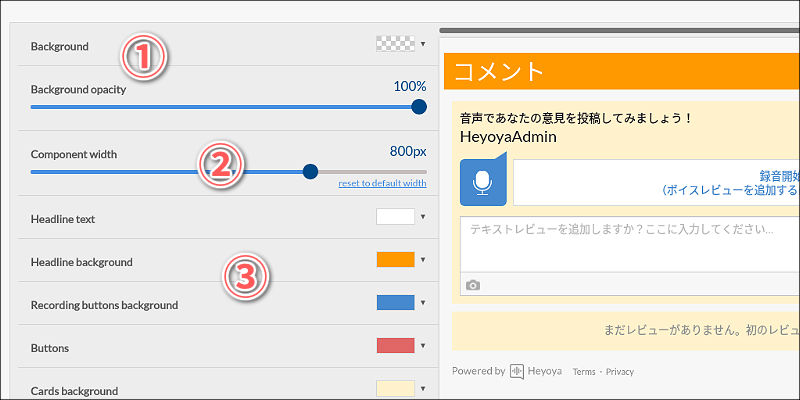Viewport: 800px width, 400px height.
Task: Click the camera icon below the review box
Action: (x=473, y=285)
